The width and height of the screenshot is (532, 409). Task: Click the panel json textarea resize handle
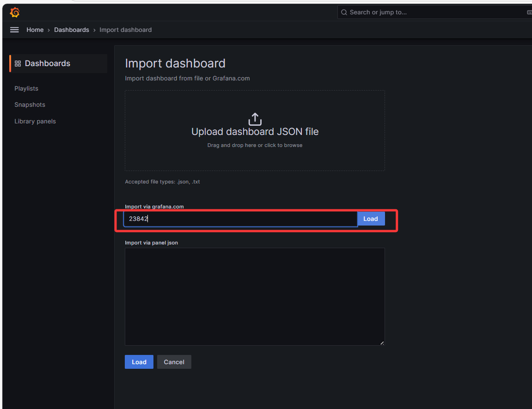tap(382, 343)
